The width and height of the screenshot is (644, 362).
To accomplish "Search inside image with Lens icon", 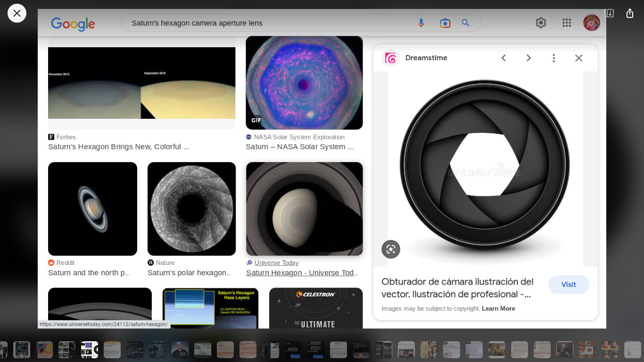I will [391, 249].
